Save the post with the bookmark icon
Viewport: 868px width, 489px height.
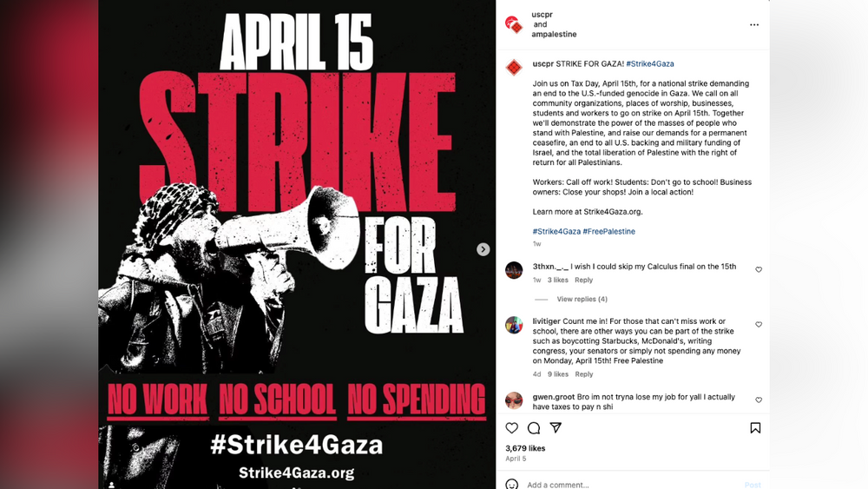755,428
